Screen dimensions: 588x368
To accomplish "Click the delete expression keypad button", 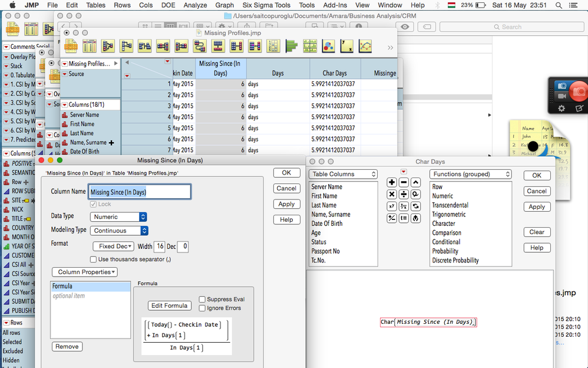I will point(415,218).
